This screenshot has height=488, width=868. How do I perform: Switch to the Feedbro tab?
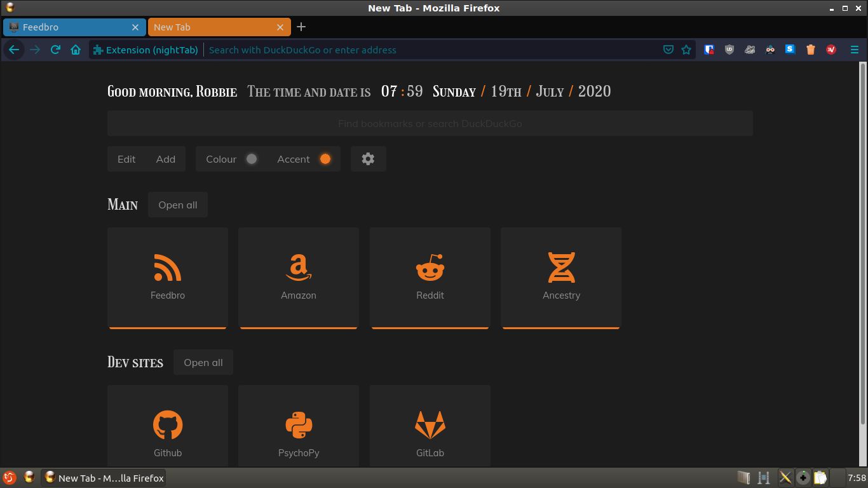pos(70,27)
